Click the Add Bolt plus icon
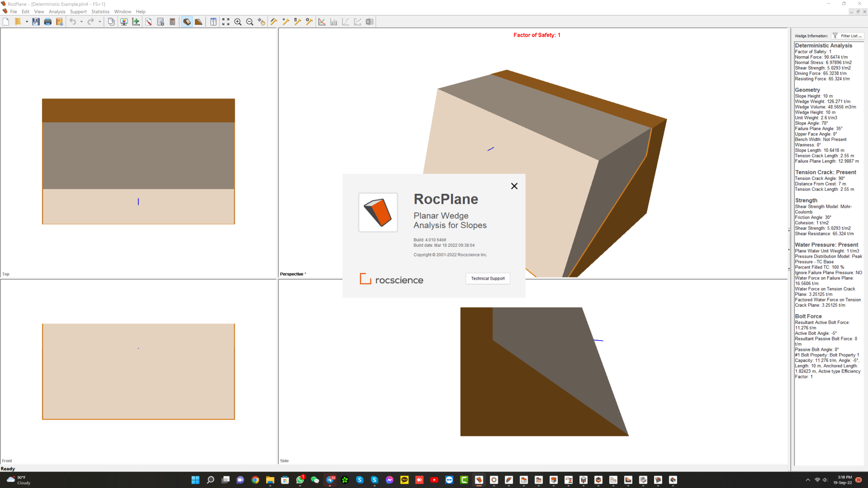The width and height of the screenshot is (868, 488). [286, 22]
